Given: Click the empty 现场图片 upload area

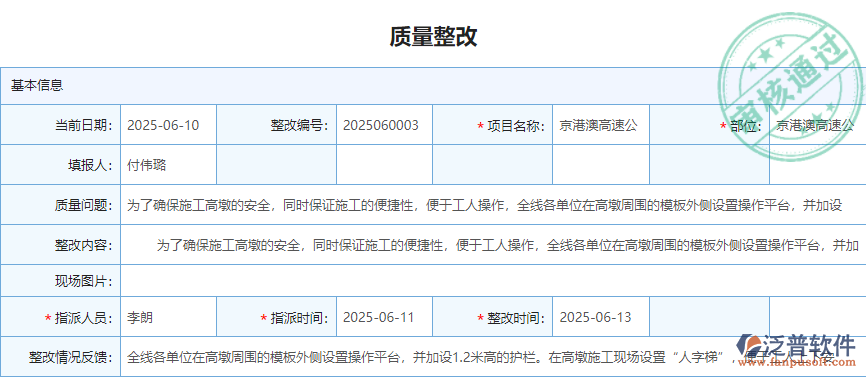Looking at the screenshot, I should point(493,281).
